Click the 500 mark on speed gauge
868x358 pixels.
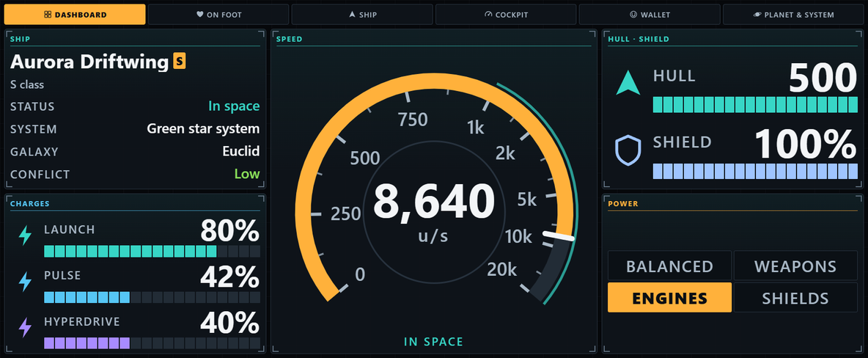pyautogui.click(x=365, y=158)
